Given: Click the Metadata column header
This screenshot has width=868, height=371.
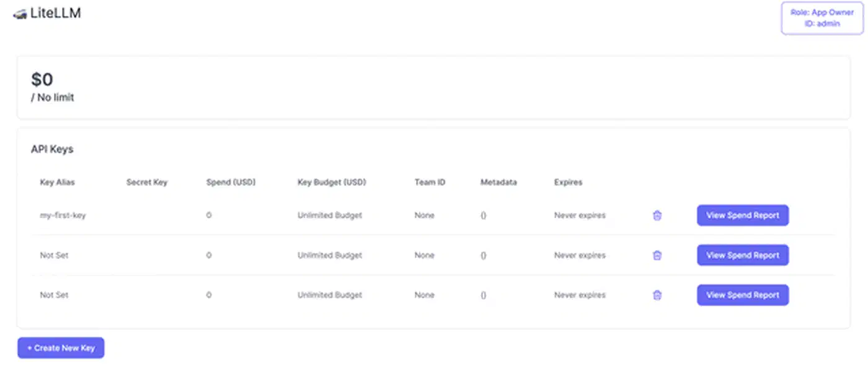Looking at the screenshot, I should (x=498, y=183).
